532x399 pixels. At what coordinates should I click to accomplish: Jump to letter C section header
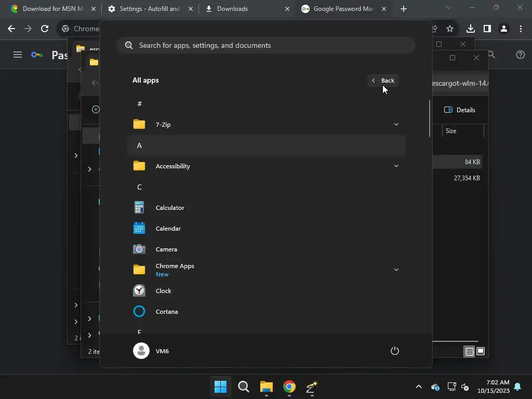point(266,187)
